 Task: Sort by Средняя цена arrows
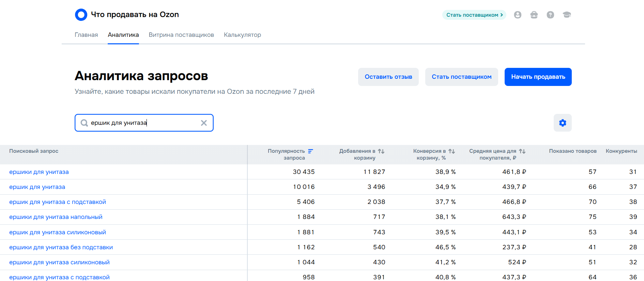coord(522,151)
